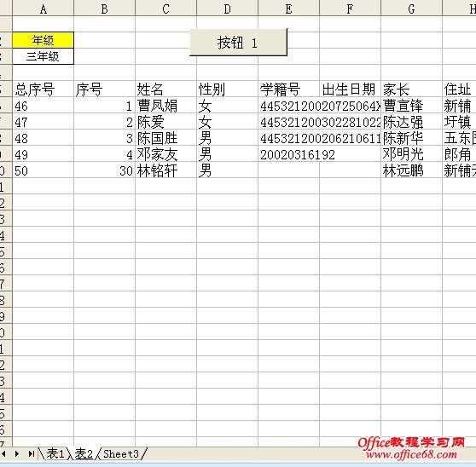Select the cell containing 46
Screen dimensions: 476x467
coord(44,105)
